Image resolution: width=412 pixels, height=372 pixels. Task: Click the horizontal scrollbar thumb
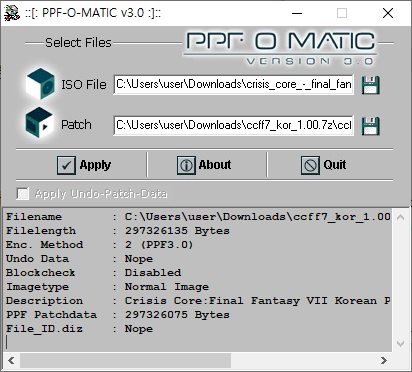(125, 360)
